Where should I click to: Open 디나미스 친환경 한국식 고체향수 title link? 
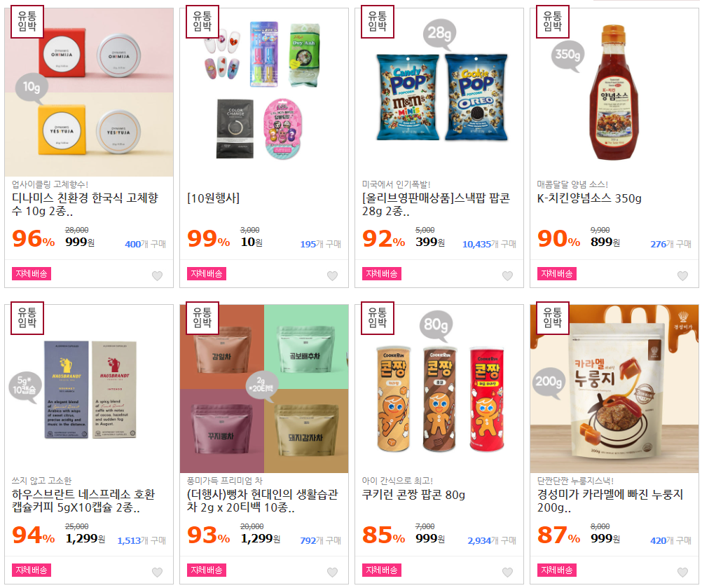click(85, 204)
